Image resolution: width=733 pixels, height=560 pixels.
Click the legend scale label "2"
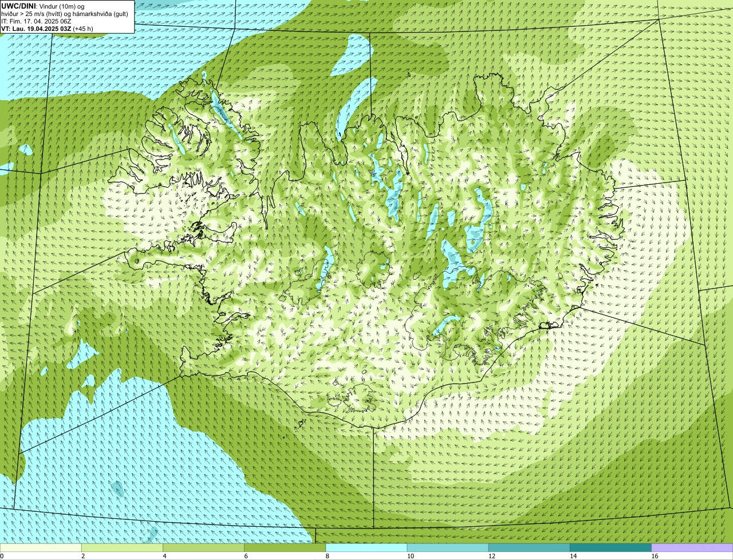(x=83, y=556)
